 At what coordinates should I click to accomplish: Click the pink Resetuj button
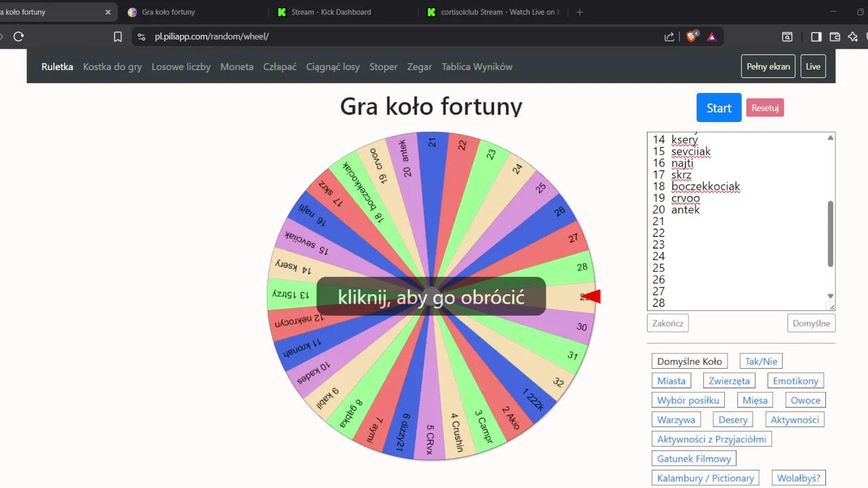pyautogui.click(x=765, y=108)
